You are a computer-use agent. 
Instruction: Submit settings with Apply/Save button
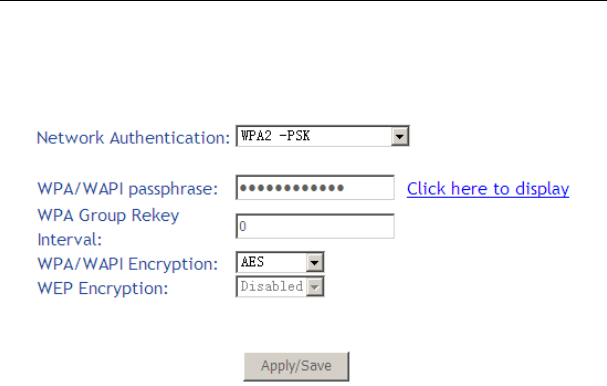(296, 366)
